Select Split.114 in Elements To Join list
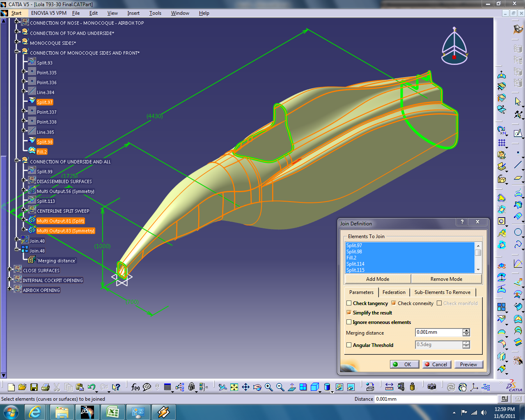Image resolution: width=525 pixels, height=420 pixels. 410,264
